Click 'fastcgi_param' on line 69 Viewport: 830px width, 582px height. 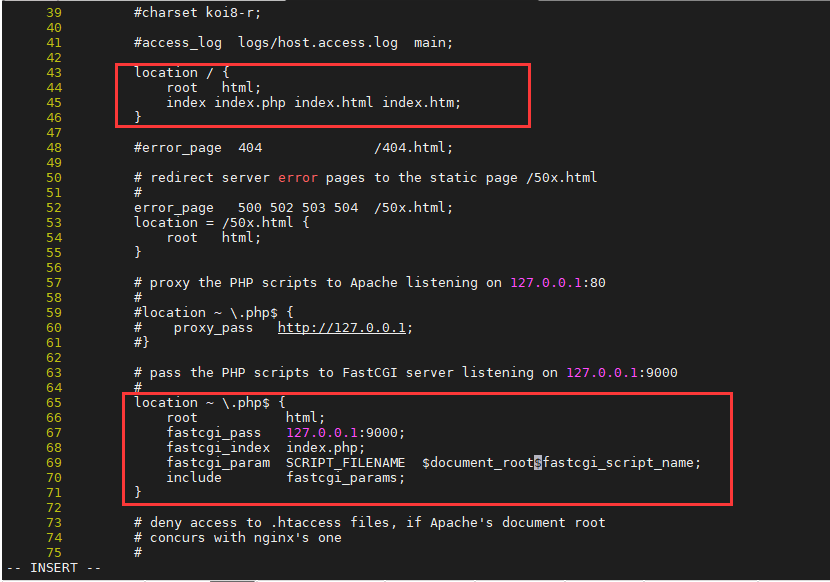tap(218, 463)
